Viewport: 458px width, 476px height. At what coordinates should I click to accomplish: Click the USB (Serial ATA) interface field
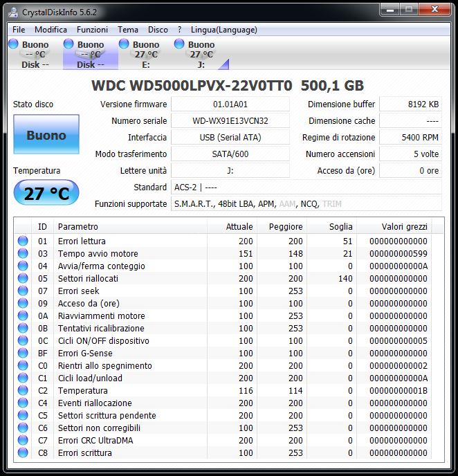pos(230,138)
